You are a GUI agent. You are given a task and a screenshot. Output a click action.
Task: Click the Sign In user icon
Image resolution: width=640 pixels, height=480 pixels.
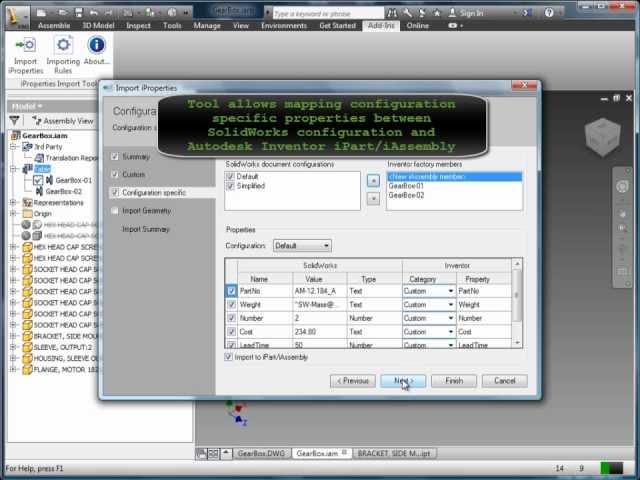click(x=452, y=13)
